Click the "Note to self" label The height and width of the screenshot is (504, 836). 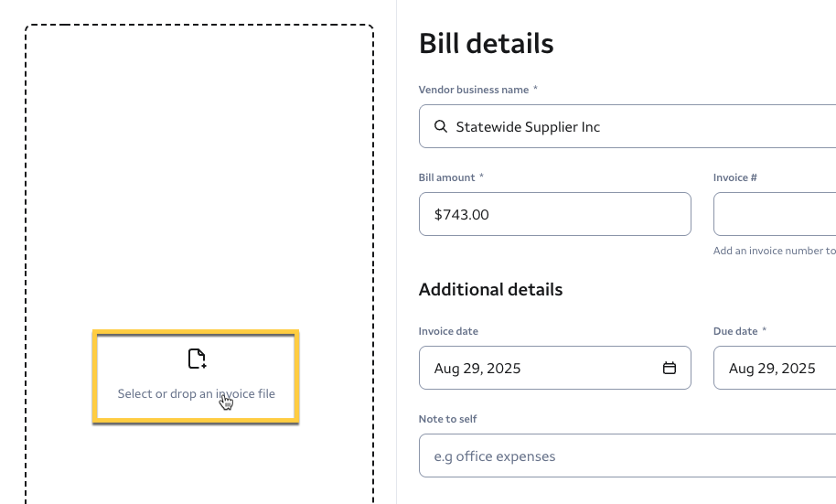point(447,419)
